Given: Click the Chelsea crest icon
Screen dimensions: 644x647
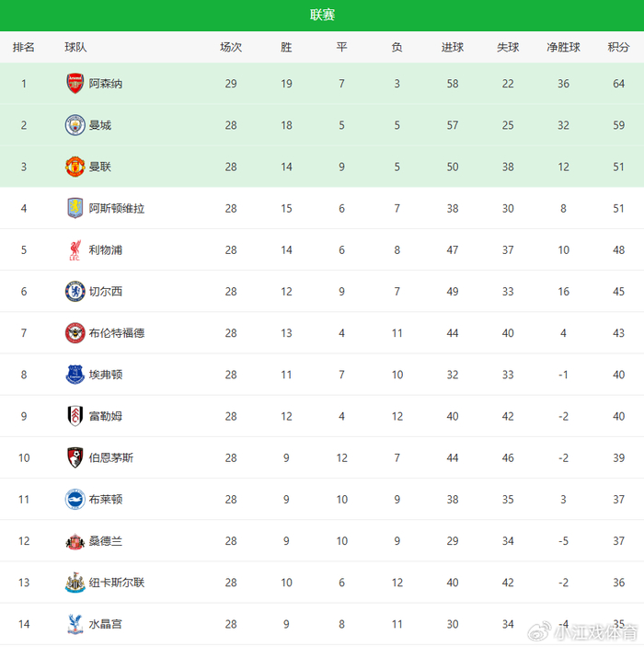Looking at the screenshot, I should [x=75, y=292].
